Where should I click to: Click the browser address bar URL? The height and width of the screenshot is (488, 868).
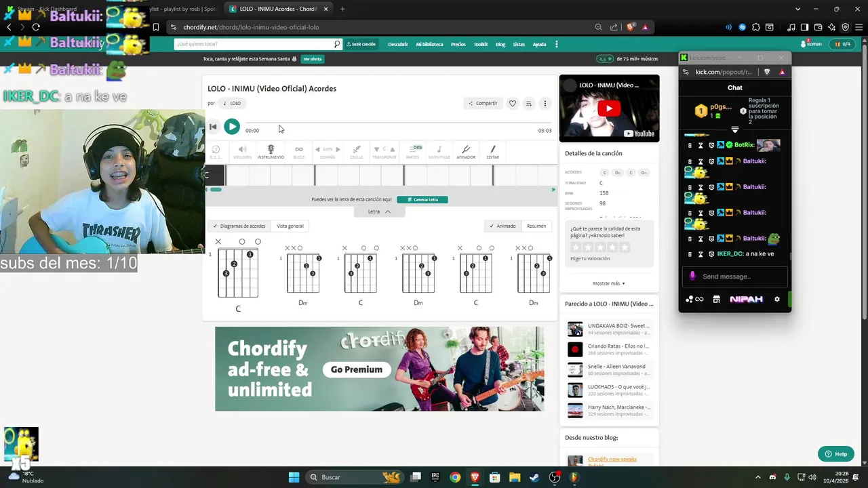(x=251, y=27)
